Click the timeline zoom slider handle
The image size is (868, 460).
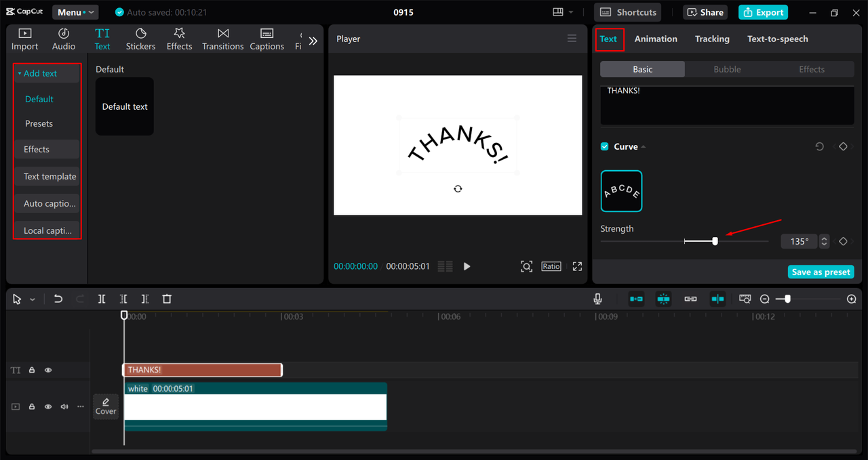click(787, 299)
